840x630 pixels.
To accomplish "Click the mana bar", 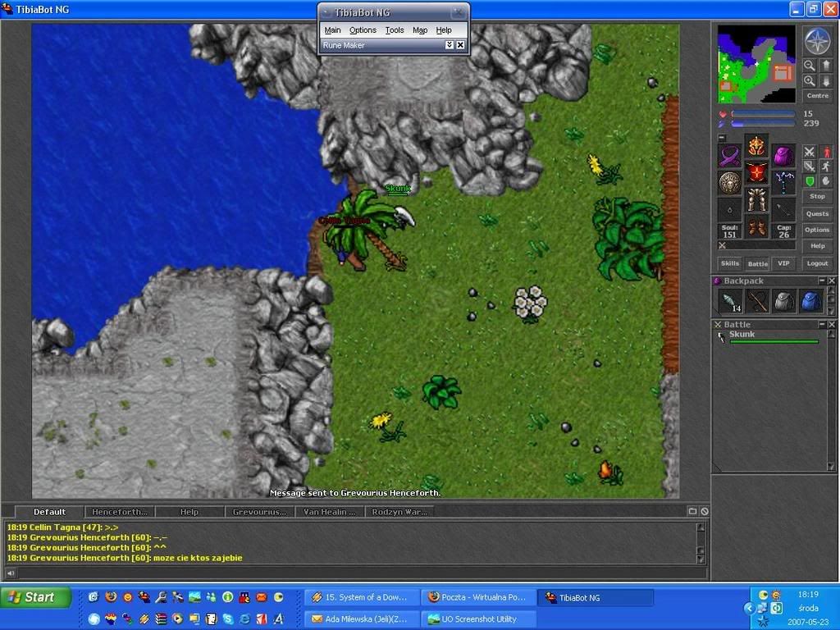I will 763,124.
